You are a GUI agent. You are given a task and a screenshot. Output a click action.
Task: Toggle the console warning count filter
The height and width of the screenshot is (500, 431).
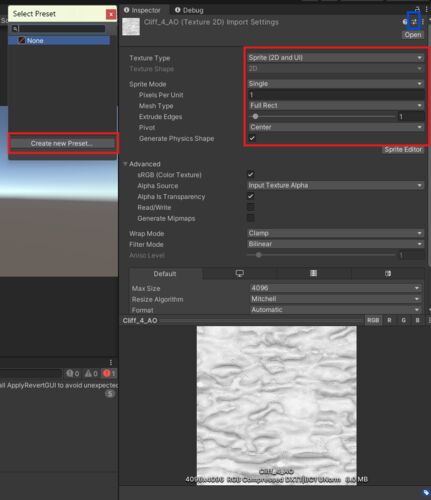(91, 374)
